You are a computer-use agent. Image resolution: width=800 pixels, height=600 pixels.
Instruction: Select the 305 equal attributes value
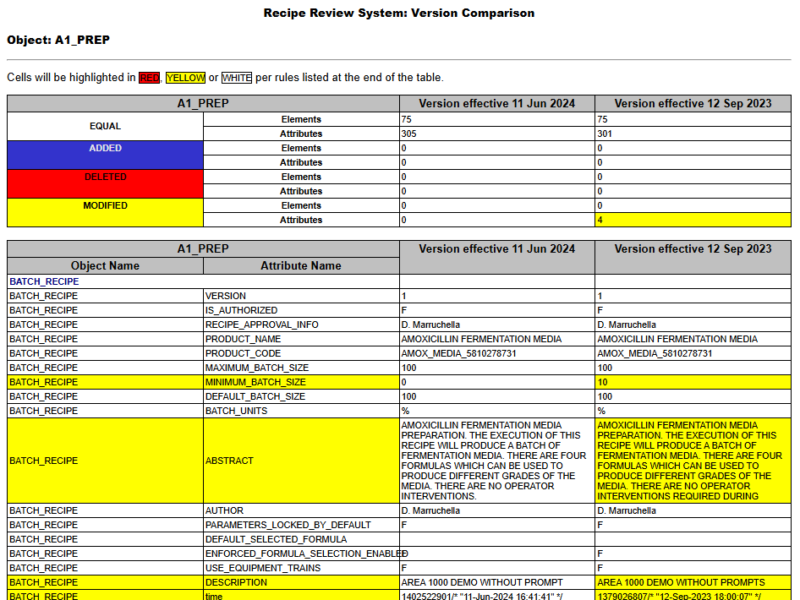[x=497, y=134]
